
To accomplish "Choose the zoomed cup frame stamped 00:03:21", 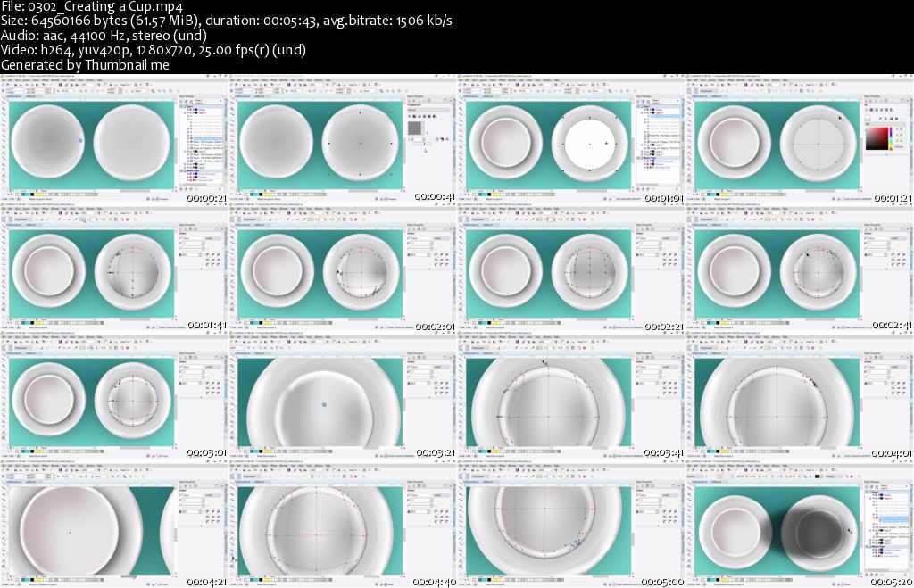I will [343, 395].
